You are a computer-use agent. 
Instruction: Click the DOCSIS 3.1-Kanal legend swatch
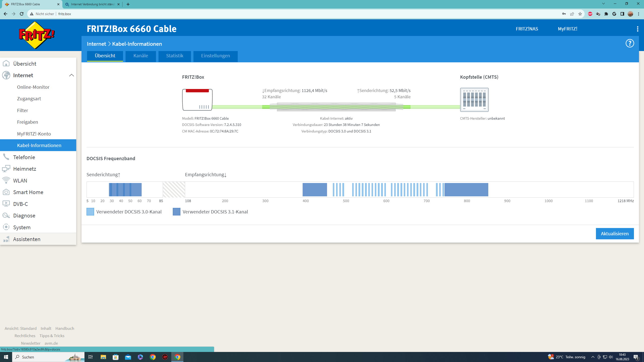pyautogui.click(x=177, y=212)
